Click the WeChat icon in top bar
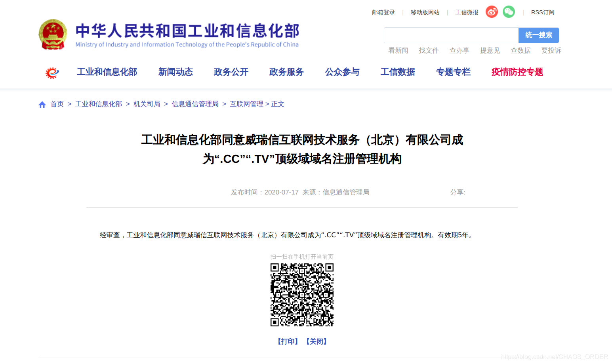612x364 pixels. 509,12
